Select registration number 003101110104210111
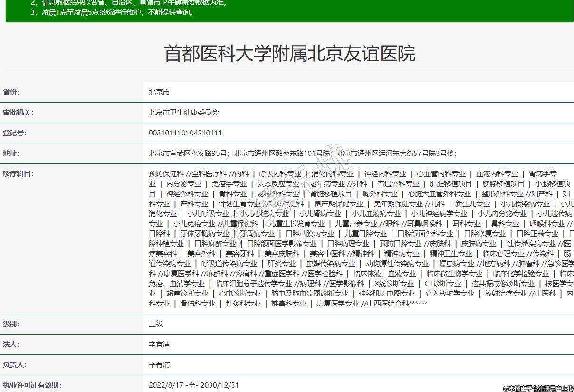This screenshot has width=574, height=392. (185, 133)
